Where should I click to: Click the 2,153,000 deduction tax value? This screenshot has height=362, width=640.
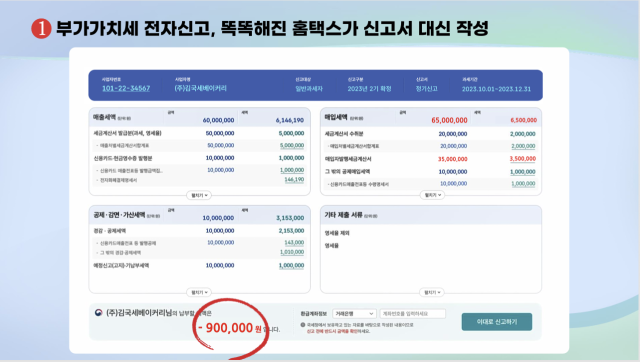coord(291,231)
